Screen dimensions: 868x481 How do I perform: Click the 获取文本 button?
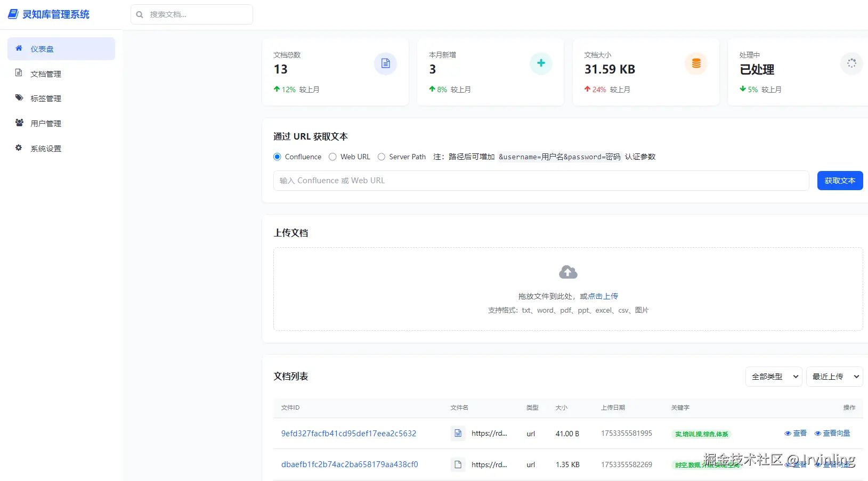click(840, 181)
